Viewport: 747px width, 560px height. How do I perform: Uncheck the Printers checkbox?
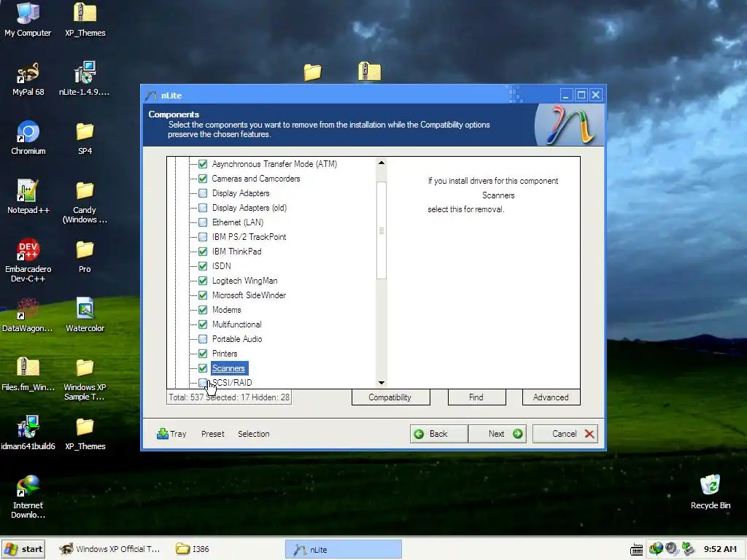(x=203, y=354)
